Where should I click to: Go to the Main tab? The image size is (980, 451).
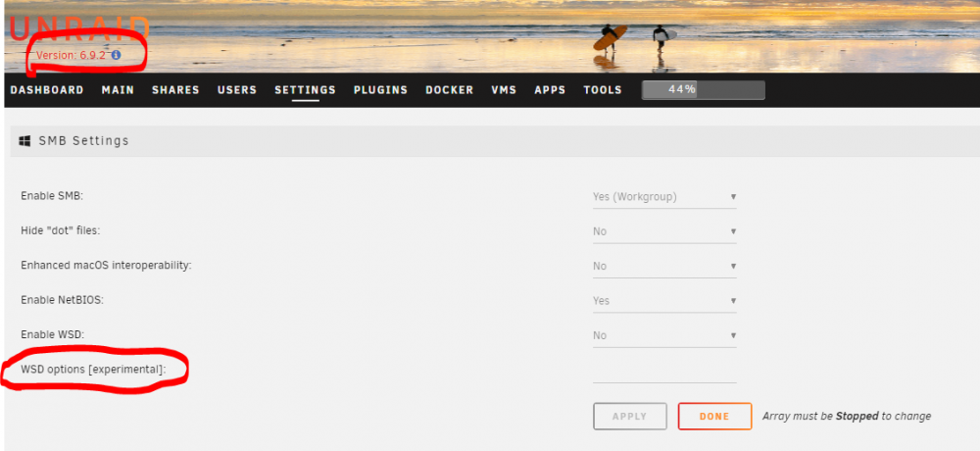(x=118, y=90)
